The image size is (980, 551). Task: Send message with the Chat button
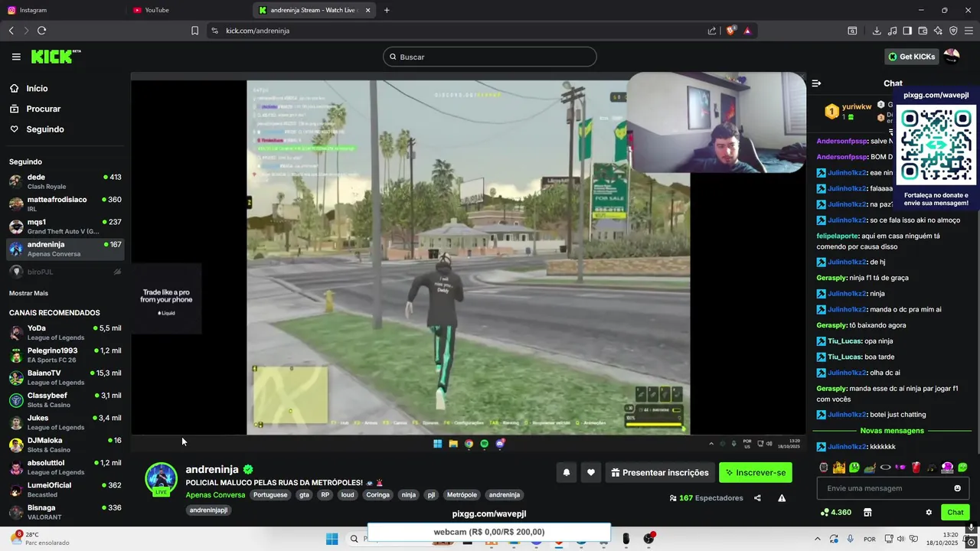955,513
